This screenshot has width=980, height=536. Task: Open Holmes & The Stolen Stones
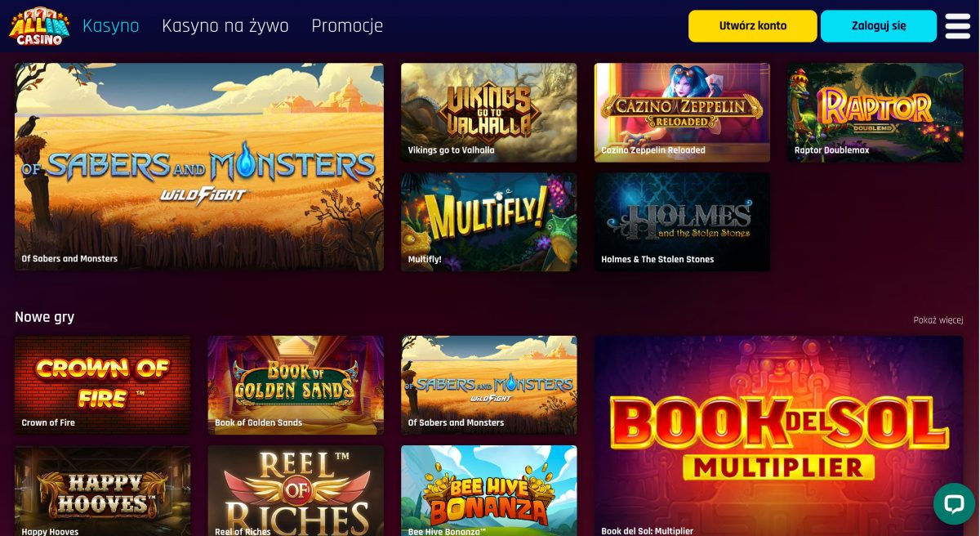click(682, 221)
